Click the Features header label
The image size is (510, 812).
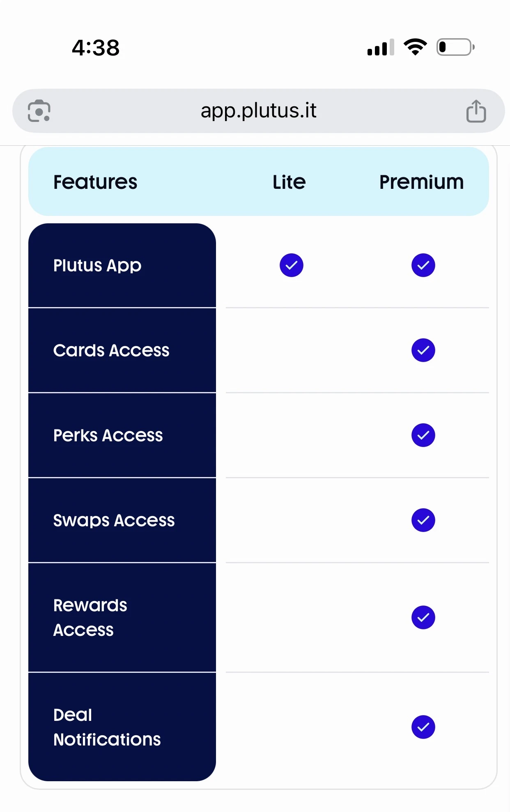point(95,181)
